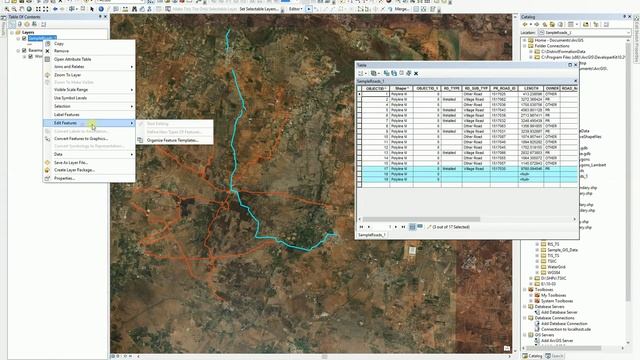Select the Pan hand tool
Screen dimensions: 640x360
point(22,9)
